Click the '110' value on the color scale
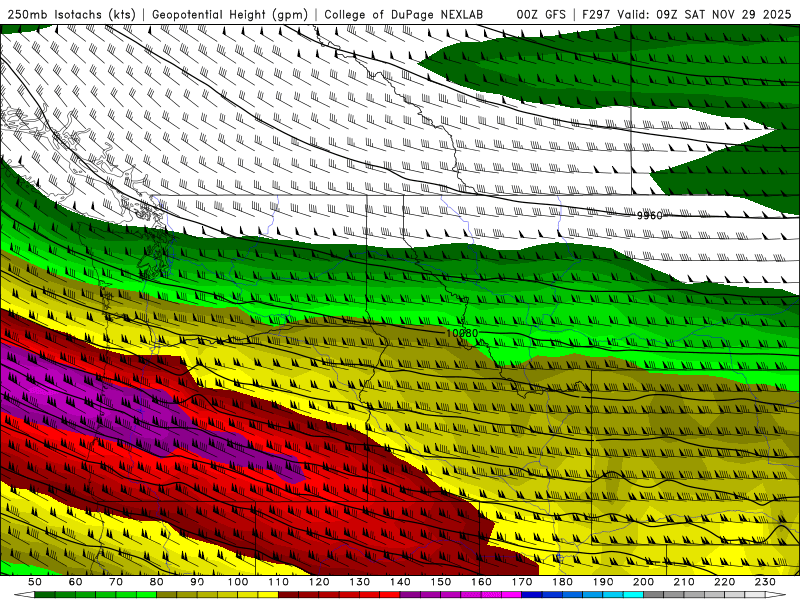The width and height of the screenshot is (800, 600). [278, 582]
